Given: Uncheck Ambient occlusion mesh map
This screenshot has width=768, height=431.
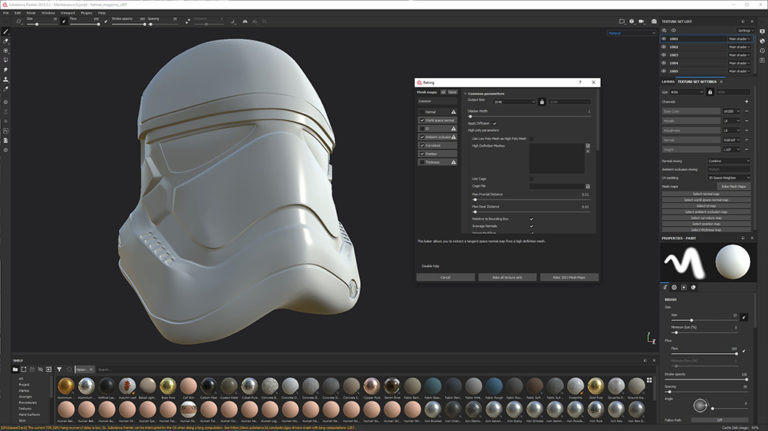Looking at the screenshot, I should click(x=422, y=137).
